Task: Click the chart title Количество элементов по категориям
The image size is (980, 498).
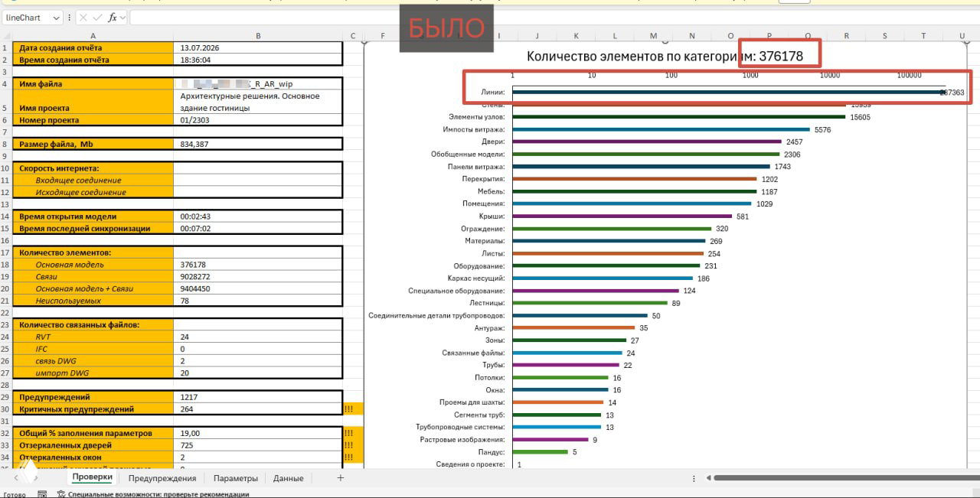Action: [x=665, y=56]
